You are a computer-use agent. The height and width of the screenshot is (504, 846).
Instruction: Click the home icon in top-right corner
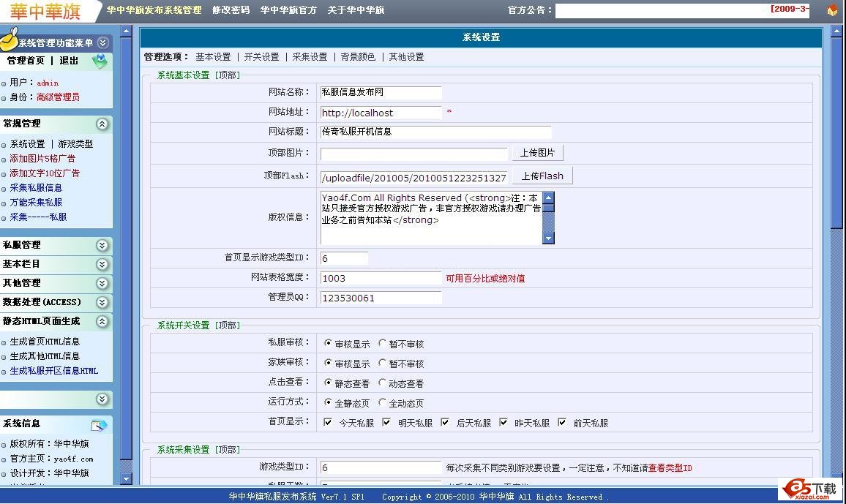pyautogui.click(x=831, y=10)
